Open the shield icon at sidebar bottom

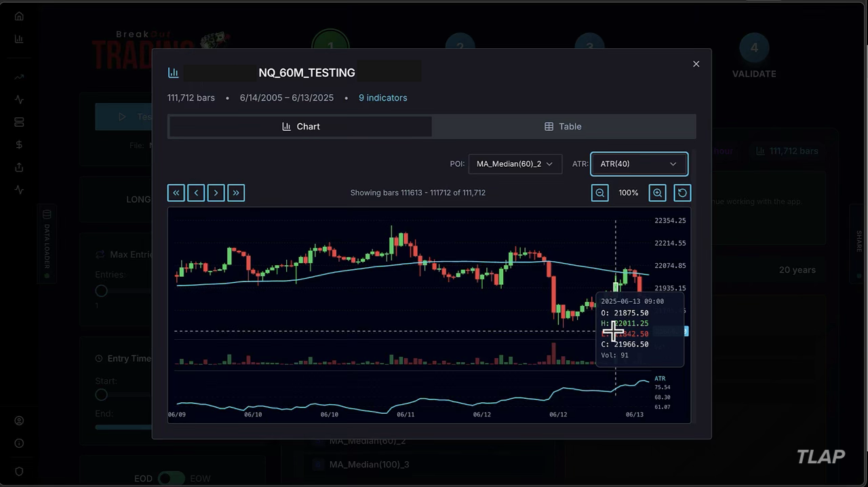point(19,471)
